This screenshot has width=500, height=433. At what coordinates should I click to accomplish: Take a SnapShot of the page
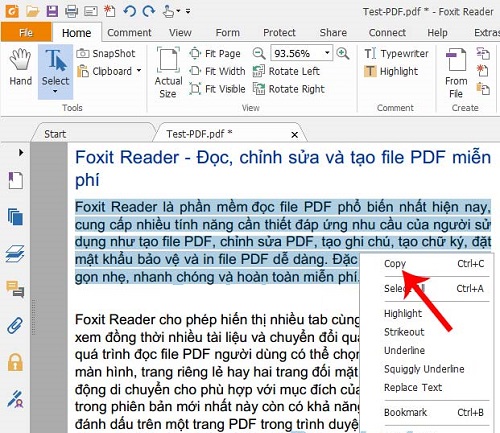[x=106, y=53]
